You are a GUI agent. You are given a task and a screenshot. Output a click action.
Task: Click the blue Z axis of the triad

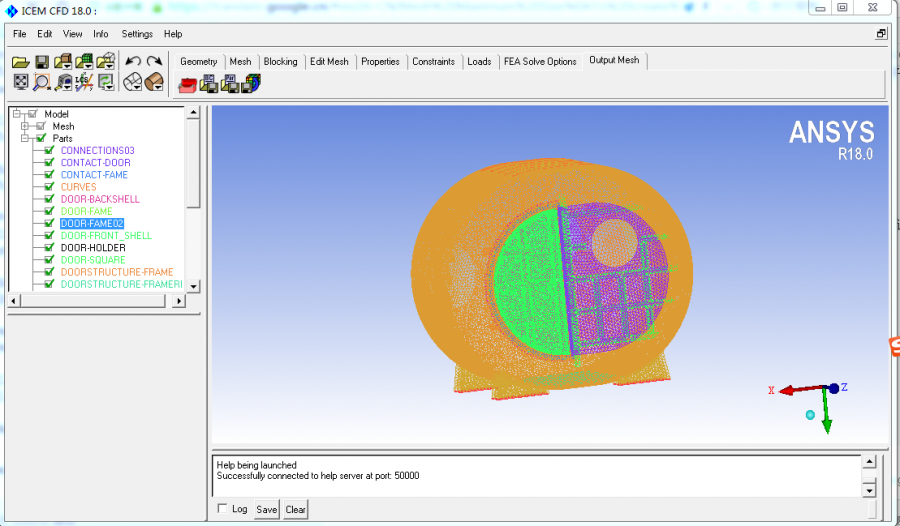click(836, 388)
